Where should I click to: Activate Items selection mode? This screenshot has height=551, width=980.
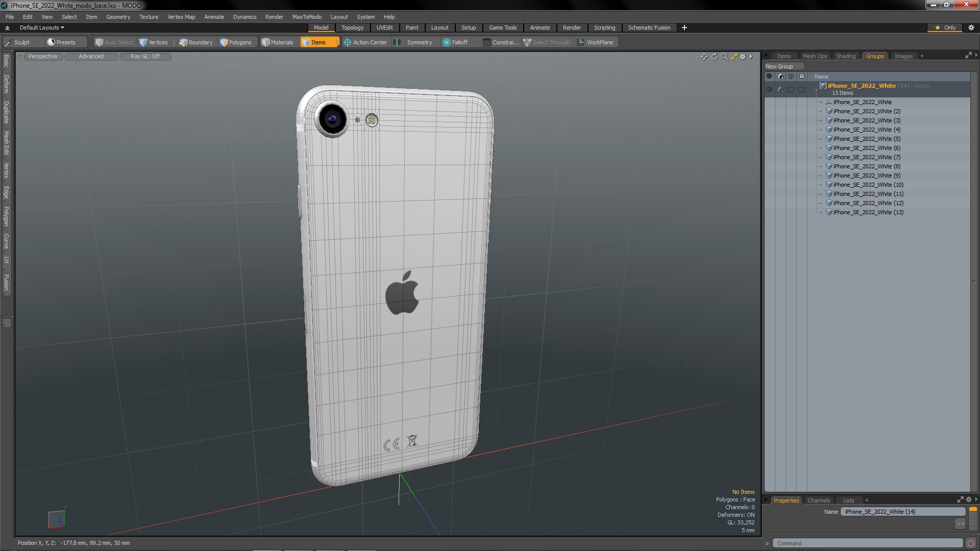click(319, 42)
